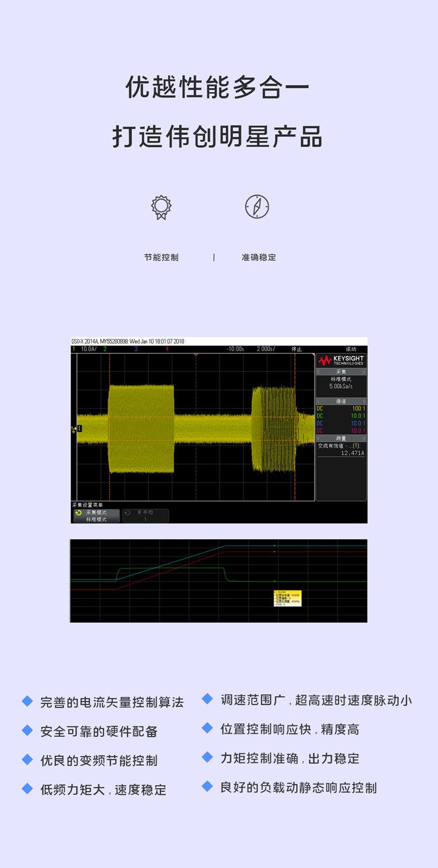Click the compass icon above 准确稳定
This screenshot has height=868, width=438.
(x=257, y=206)
